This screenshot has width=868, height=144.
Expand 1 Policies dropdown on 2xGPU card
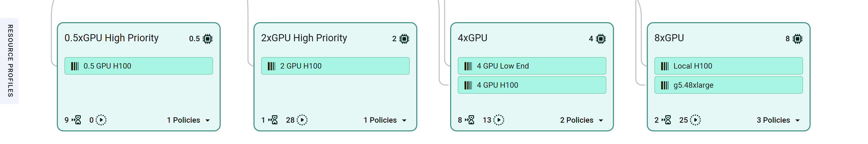coord(385,121)
